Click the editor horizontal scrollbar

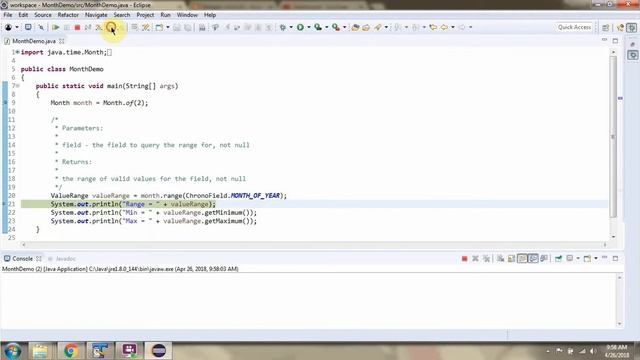click(314, 244)
